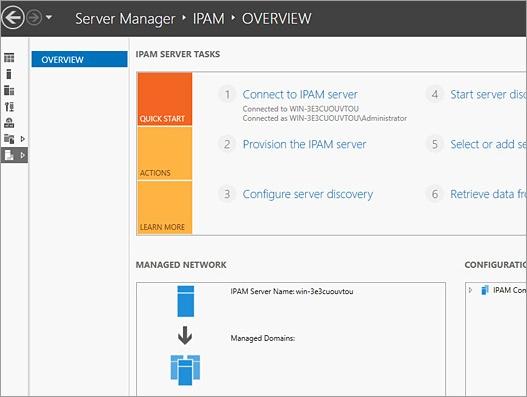Select the Local Server sidebar icon
Screen dimensions: 527x397
click(9, 74)
